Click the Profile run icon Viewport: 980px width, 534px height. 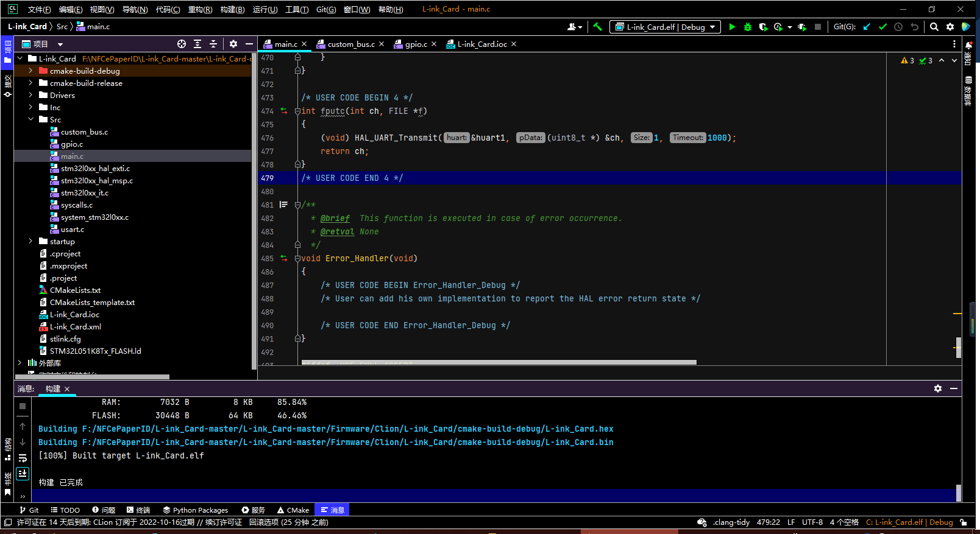pyautogui.click(x=778, y=27)
